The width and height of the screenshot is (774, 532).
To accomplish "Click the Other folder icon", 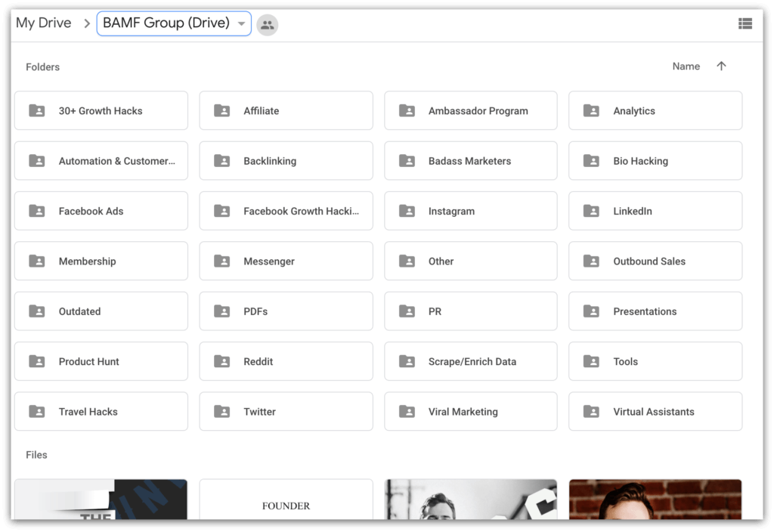I will point(407,261).
